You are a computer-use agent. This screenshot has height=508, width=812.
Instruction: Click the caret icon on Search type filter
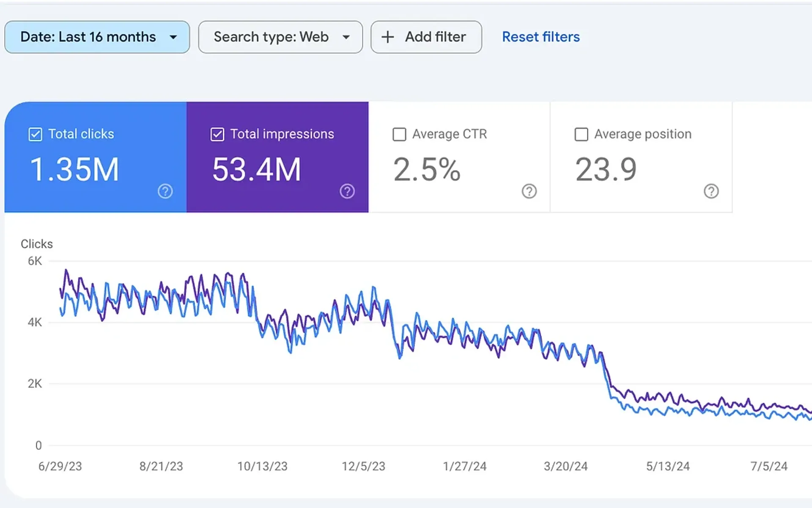[x=346, y=37]
